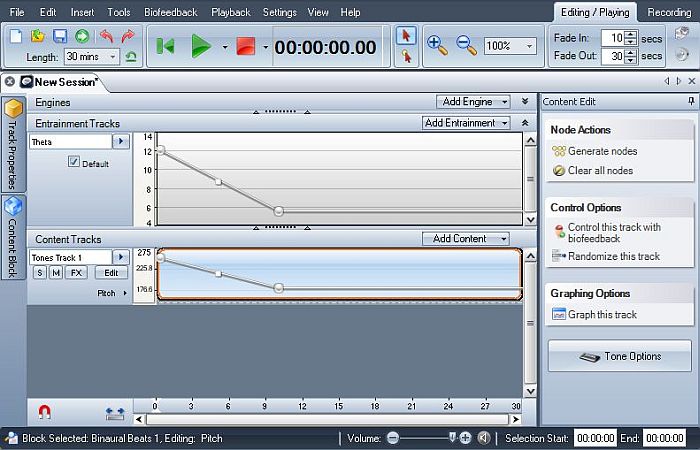This screenshot has width=700, height=450.
Task: Click the Selection End time field
Action: click(x=665, y=438)
